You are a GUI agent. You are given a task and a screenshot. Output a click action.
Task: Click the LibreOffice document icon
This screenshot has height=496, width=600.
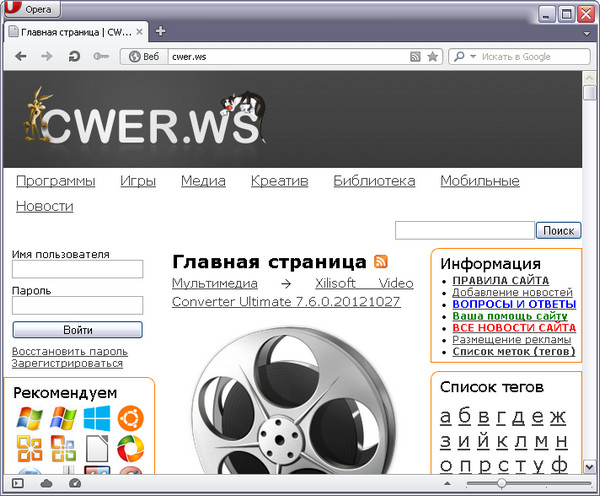[97, 449]
